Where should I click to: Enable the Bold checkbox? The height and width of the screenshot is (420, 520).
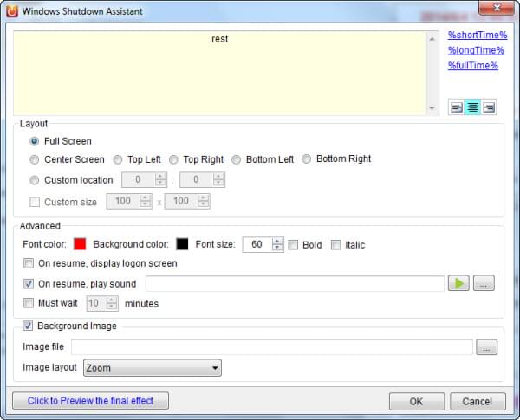pyautogui.click(x=293, y=245)
